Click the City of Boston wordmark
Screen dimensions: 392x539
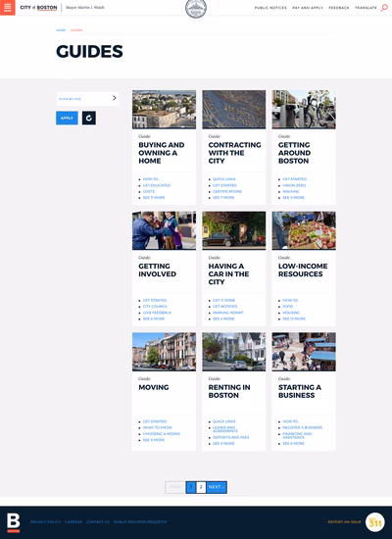pyautogui.click(x=38, y=7)
